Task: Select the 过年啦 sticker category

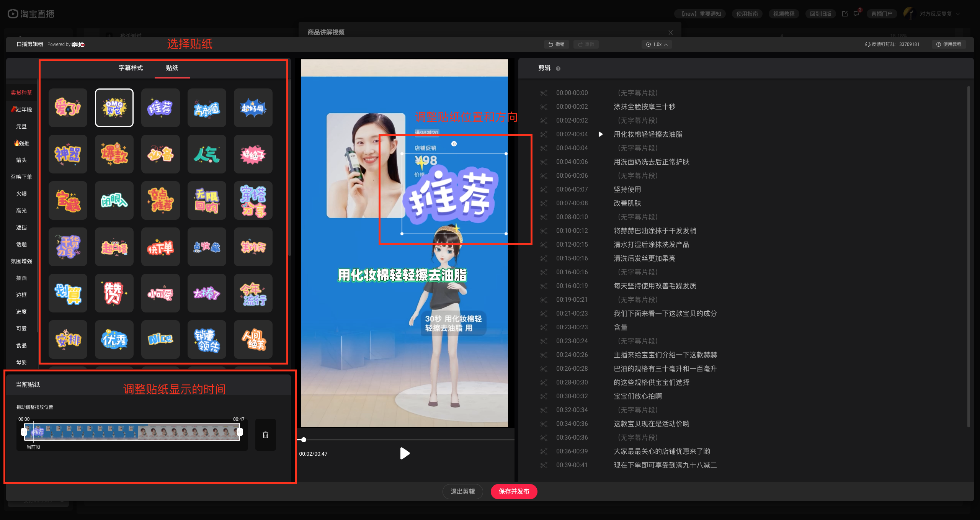Action: click(21, 110)
